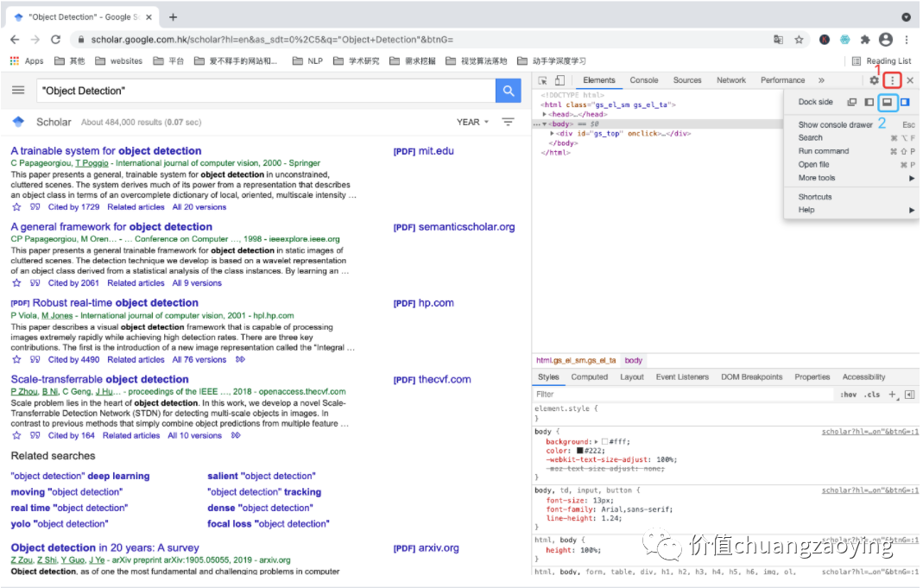Dock DevTools to the bottom

coord(887,103)
